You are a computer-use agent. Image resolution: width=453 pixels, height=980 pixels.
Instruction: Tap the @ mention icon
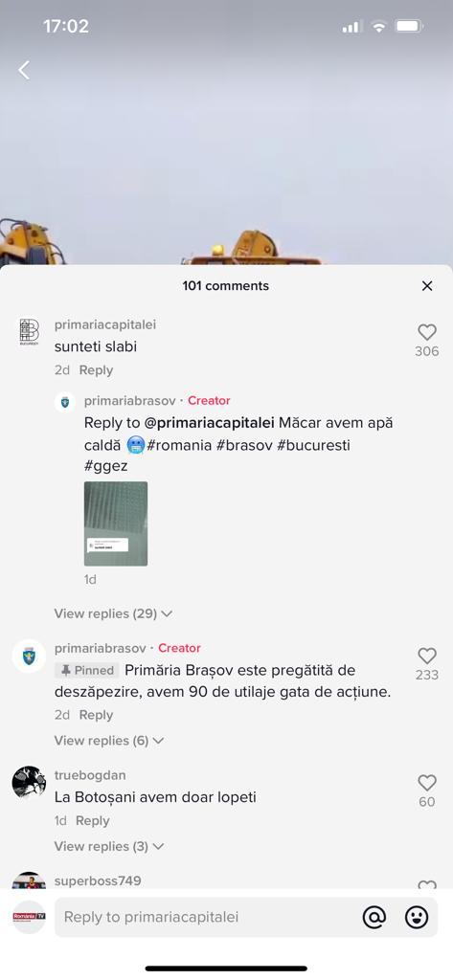coord(374,917)
